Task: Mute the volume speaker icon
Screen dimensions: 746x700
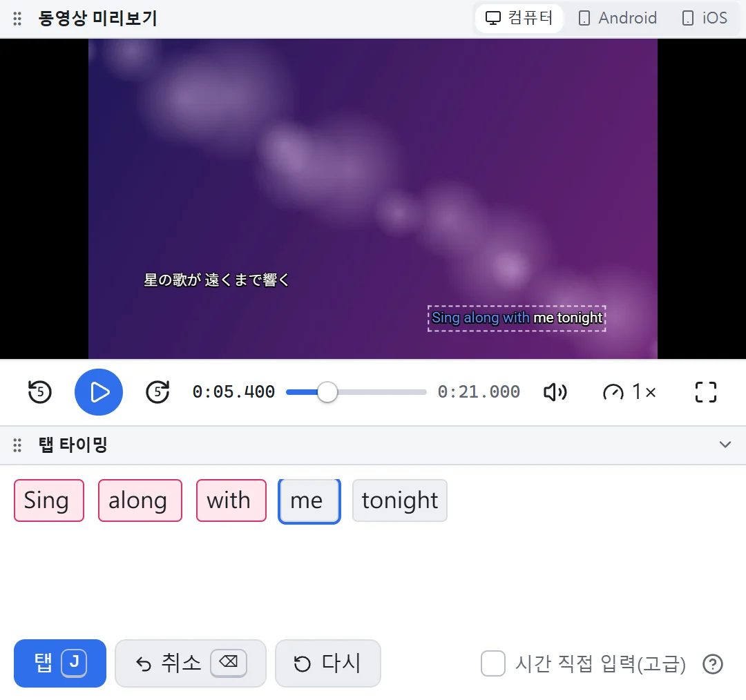Action: pos(555,392)
